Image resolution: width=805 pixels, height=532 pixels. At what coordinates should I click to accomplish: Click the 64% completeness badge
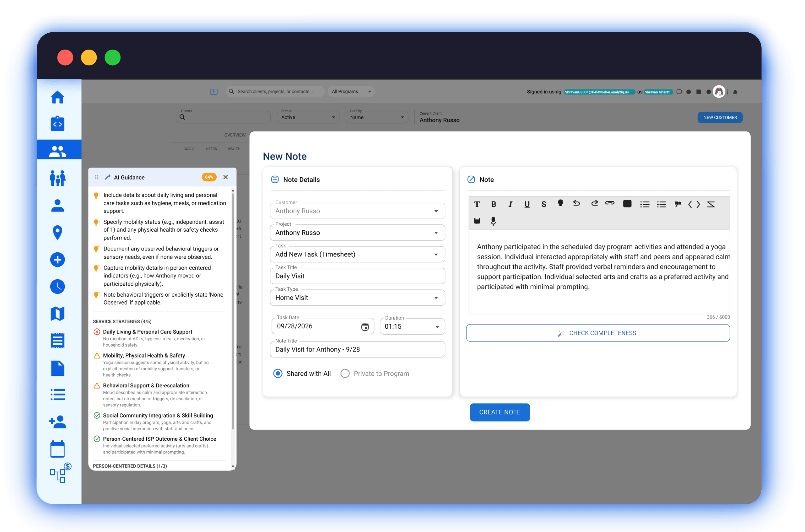(209, 177)
